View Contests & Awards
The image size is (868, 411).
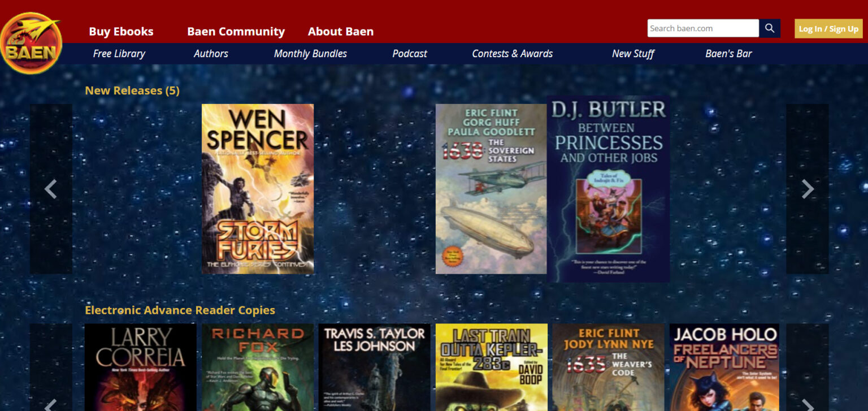(512, 54)
